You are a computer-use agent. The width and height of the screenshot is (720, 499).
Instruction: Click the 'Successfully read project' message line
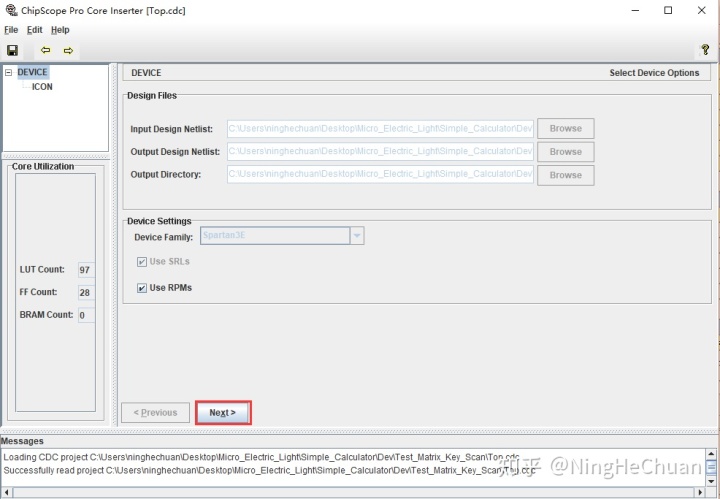coord(270,471)
